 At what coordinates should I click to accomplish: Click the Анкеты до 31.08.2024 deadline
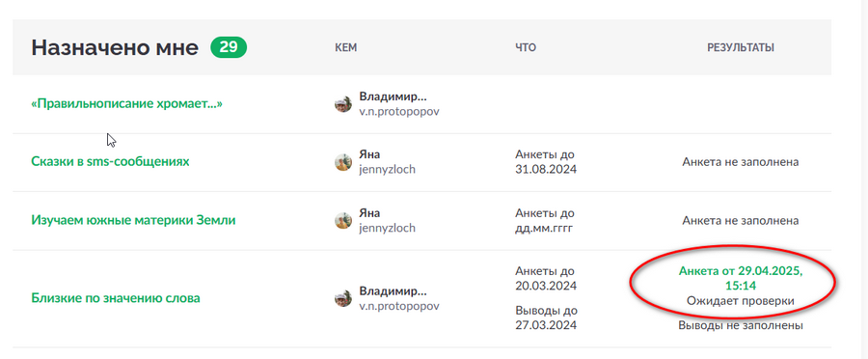pyautogui.click(x=546, y=162)
